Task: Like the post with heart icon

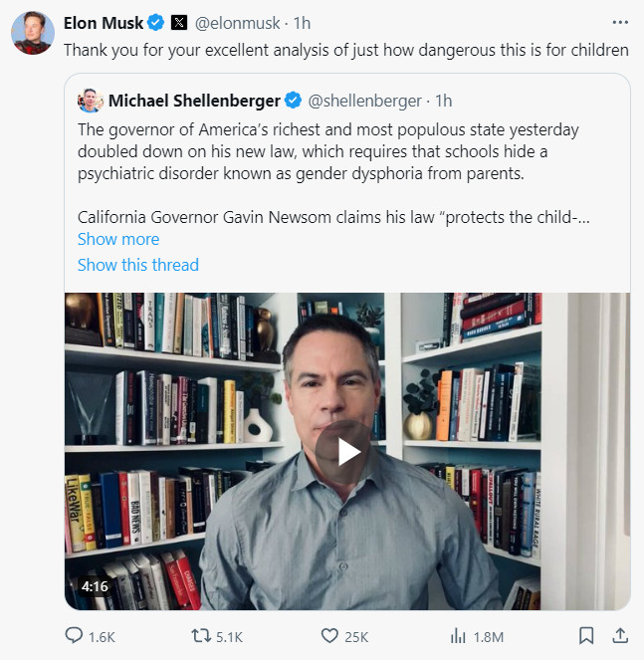Action: 330,635
